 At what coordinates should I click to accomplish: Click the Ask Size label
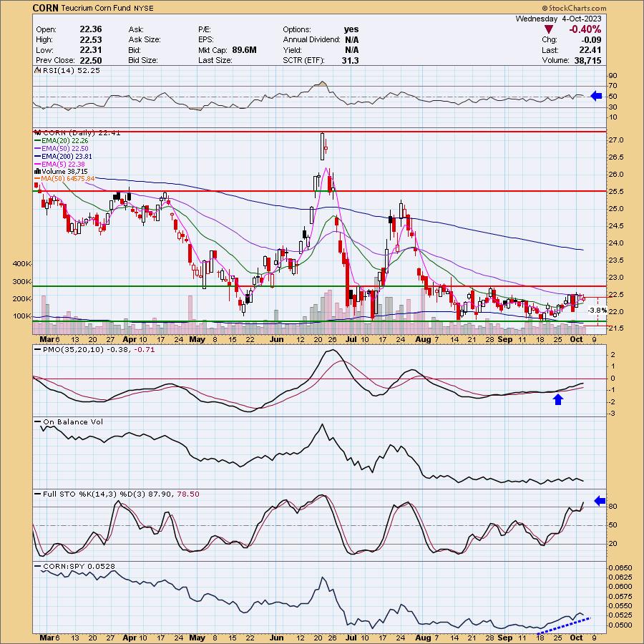[x=144, y=40]
